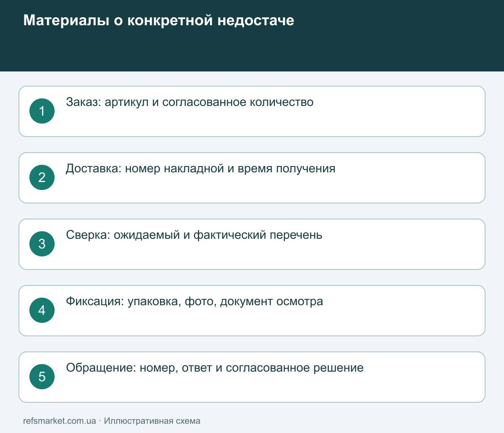This screenshot has width=504, height=433.
Task: Click the heading "Материалы о конкретной недостаче"
Action: 159,20
